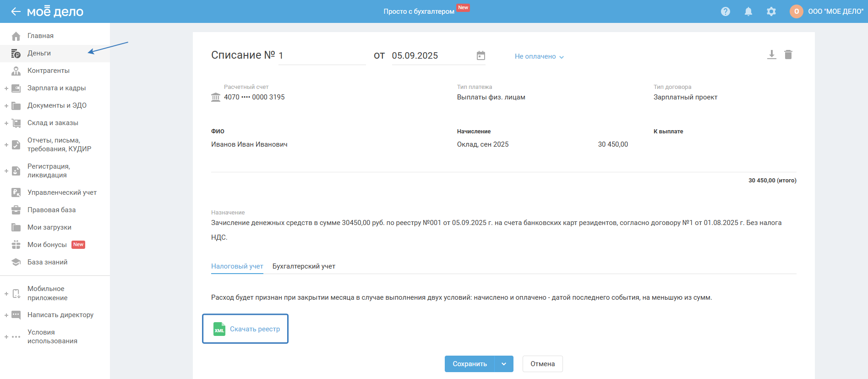Click the bank building icon
This screenshot has height=379, width=868.
pyautogui.click(x=216, y=97)
